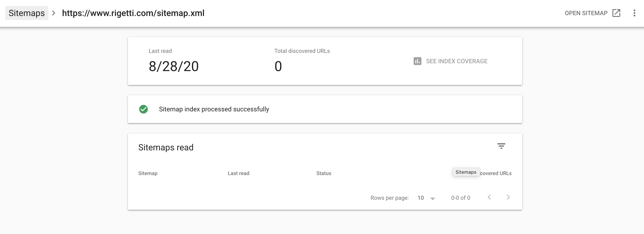Click OPEN SITEMAP text button
This screenshot has height=234, width=644.
(586, 13)
